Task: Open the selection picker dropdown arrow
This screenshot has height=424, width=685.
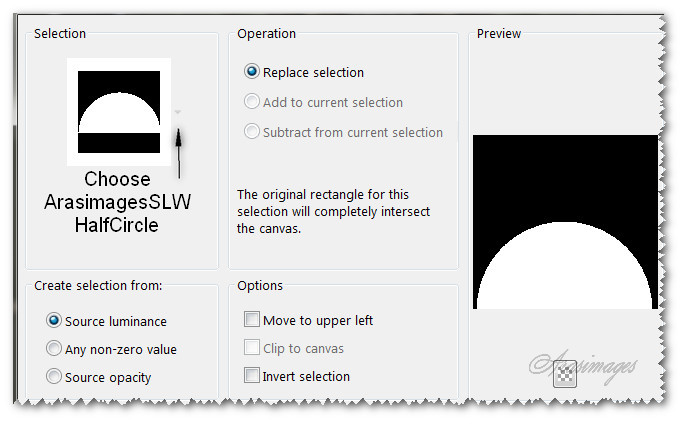Action: pos(178,113)
